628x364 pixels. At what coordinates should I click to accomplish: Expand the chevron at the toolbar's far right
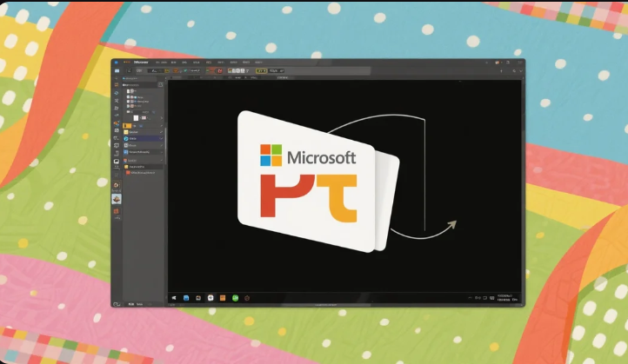(521, 70)
